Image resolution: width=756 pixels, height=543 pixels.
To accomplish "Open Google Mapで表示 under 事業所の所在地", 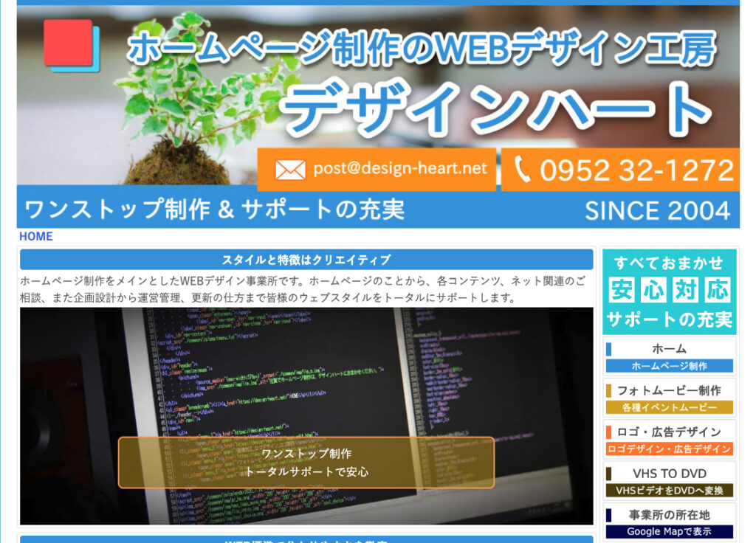I will tap(670, 532).
